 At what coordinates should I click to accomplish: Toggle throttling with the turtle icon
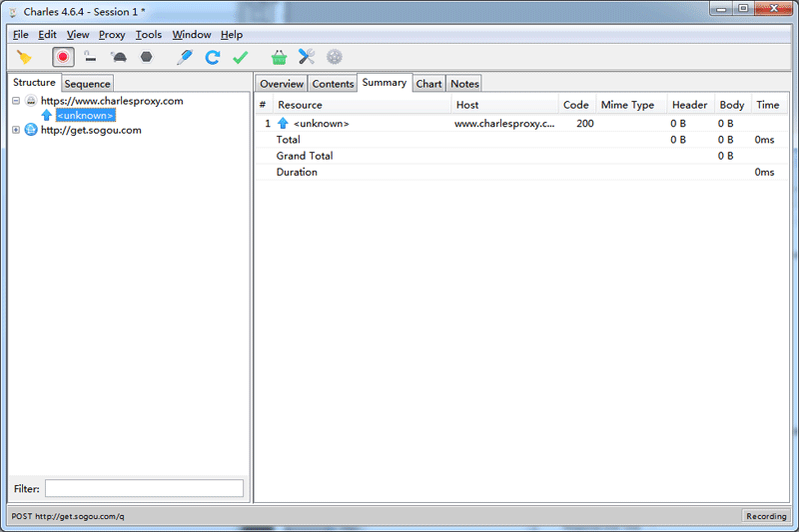click(x=118, y=58)
